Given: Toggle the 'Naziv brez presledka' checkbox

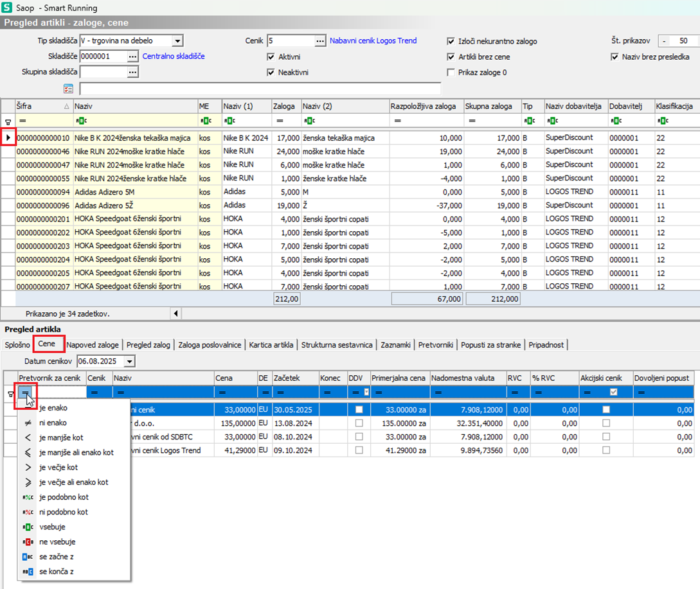Looking at the screenshot, I should 615,57.
